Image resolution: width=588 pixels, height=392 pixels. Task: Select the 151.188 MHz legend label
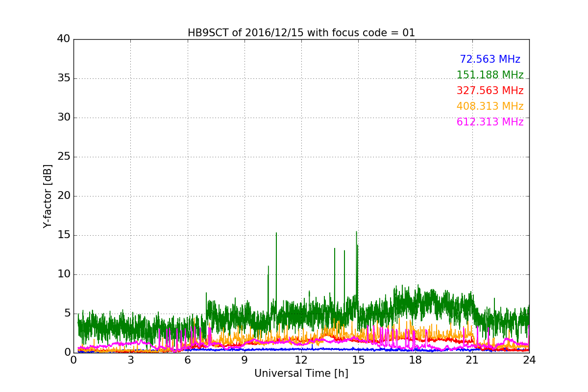[x=490, y=75]
